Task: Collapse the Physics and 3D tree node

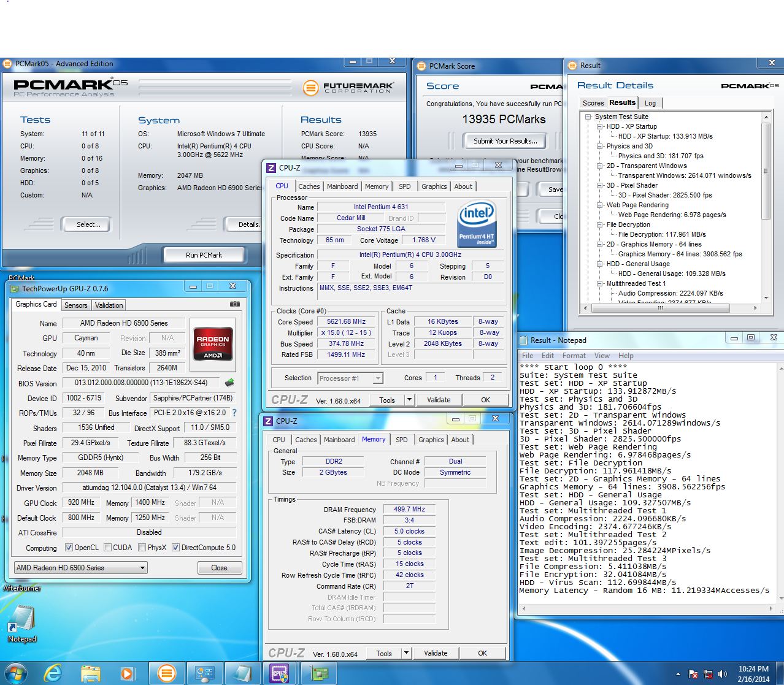Action: pyautogui.click(x=600, y=146)
